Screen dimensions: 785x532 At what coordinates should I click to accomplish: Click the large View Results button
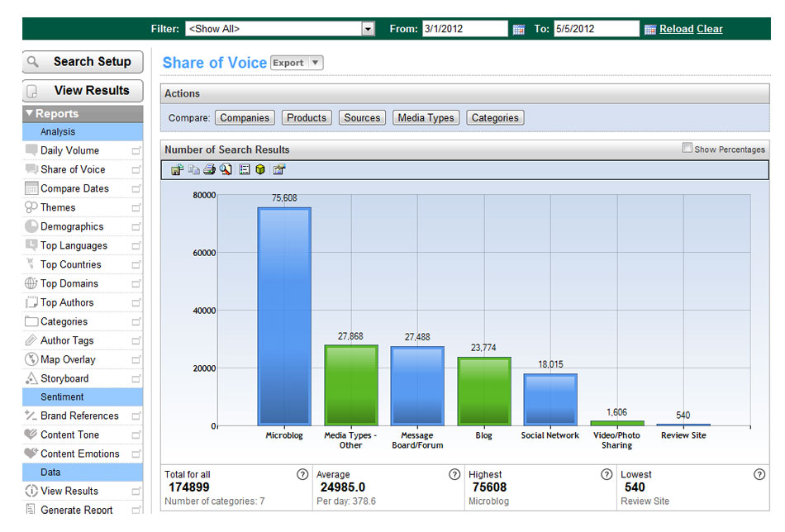pyautogui.click(x=83, y=91)
